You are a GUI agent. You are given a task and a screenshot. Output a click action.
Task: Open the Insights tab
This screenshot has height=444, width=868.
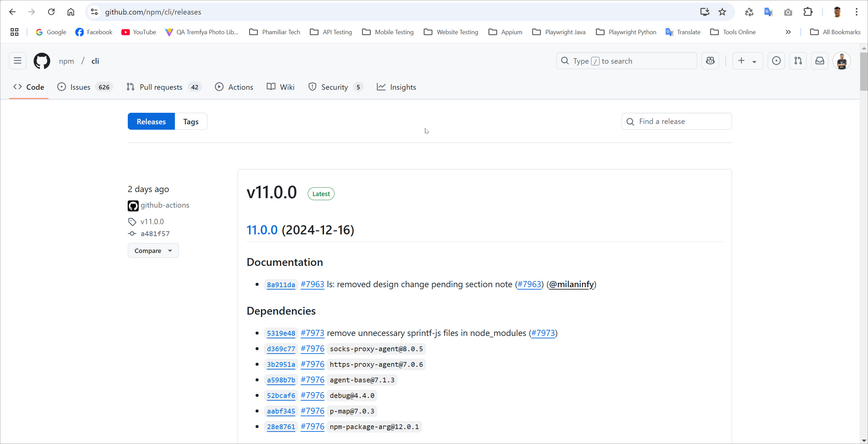pyautogui.click(x=397, y=87)
